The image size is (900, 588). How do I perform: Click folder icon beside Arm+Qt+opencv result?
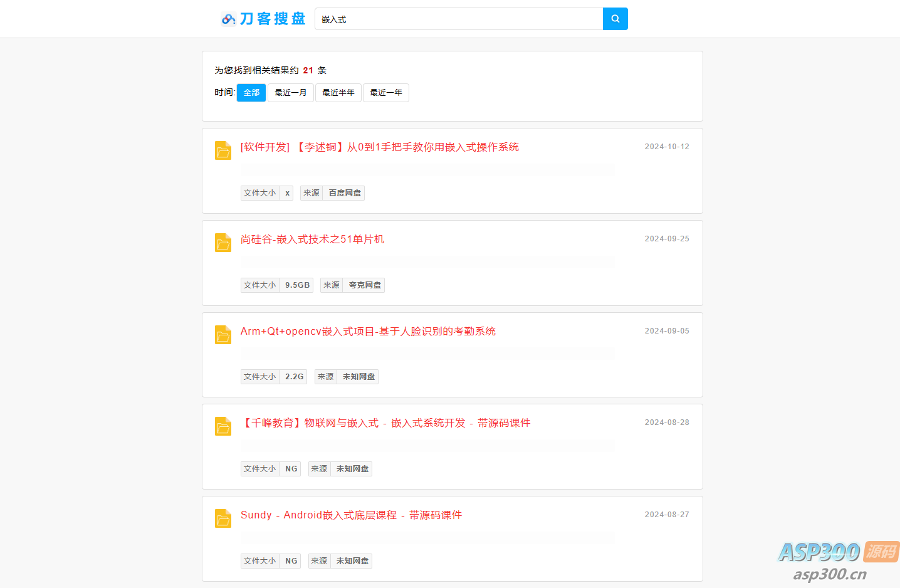tap(223, 335)
